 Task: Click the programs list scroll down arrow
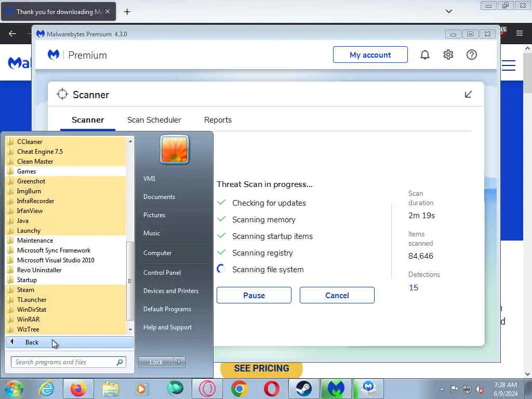[x=130, y=329]
